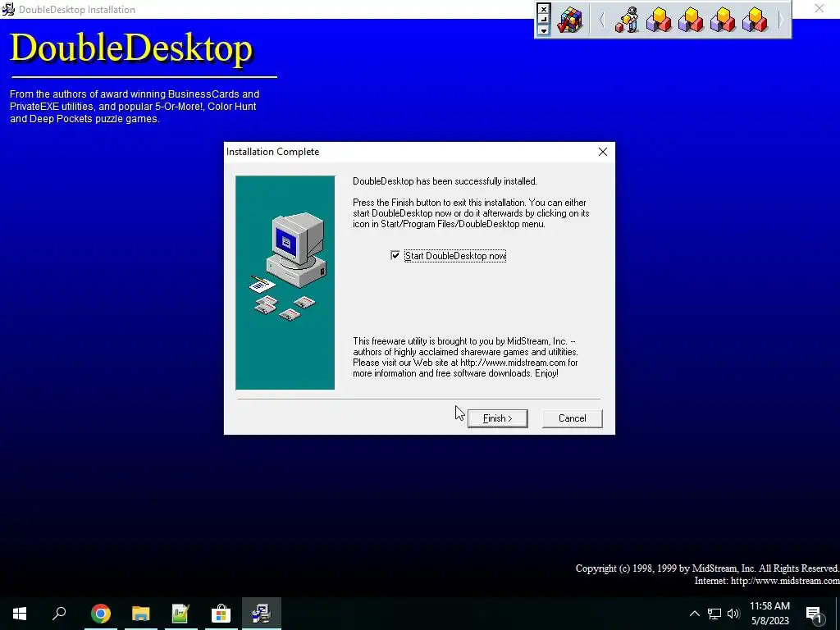The height and width of the screenshot is (630, 840).
Task: Open the floating toolbar's small down-arrow menu
Action: pos(543,30)
